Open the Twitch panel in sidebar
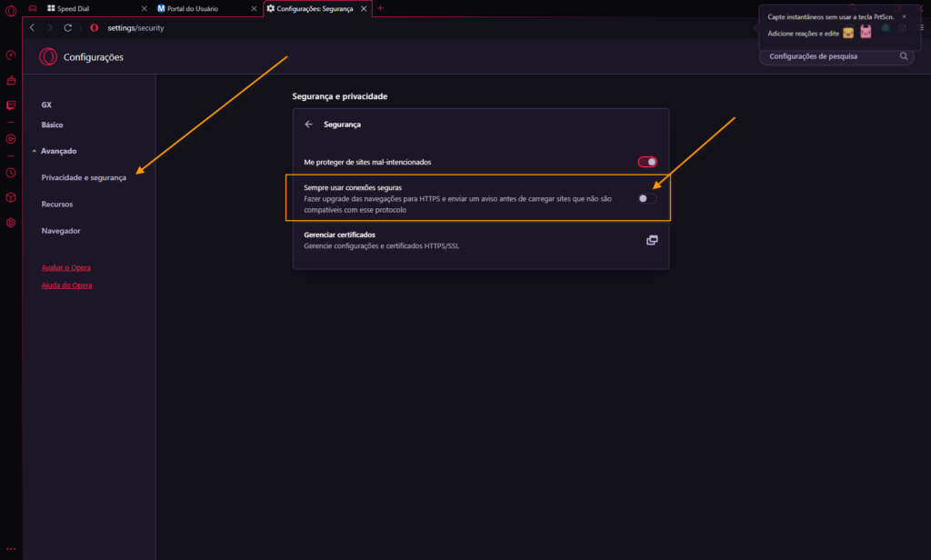This screenshot has width=931, height=560. 11,105
